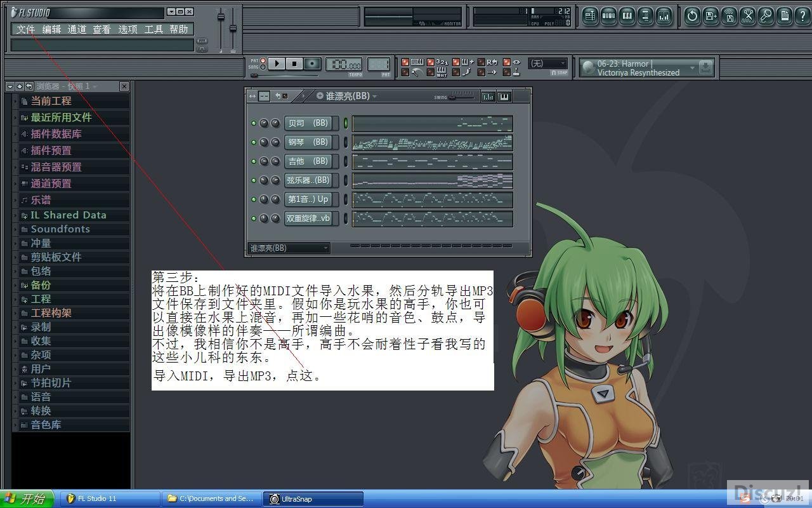
Task: Toggle typing keyboard to piano LED
Action: point(405,62)
